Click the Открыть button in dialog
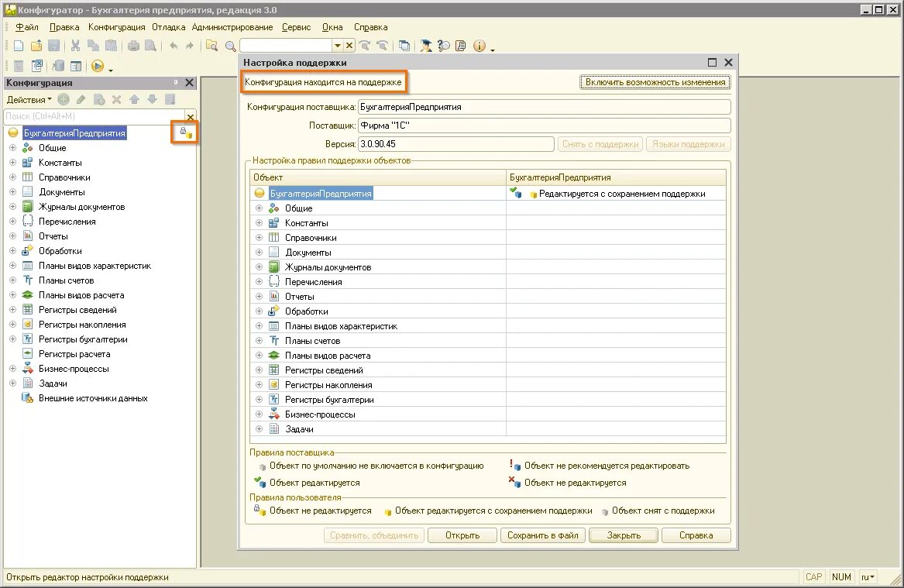This screenshot has height=588, width=904. 462,535
